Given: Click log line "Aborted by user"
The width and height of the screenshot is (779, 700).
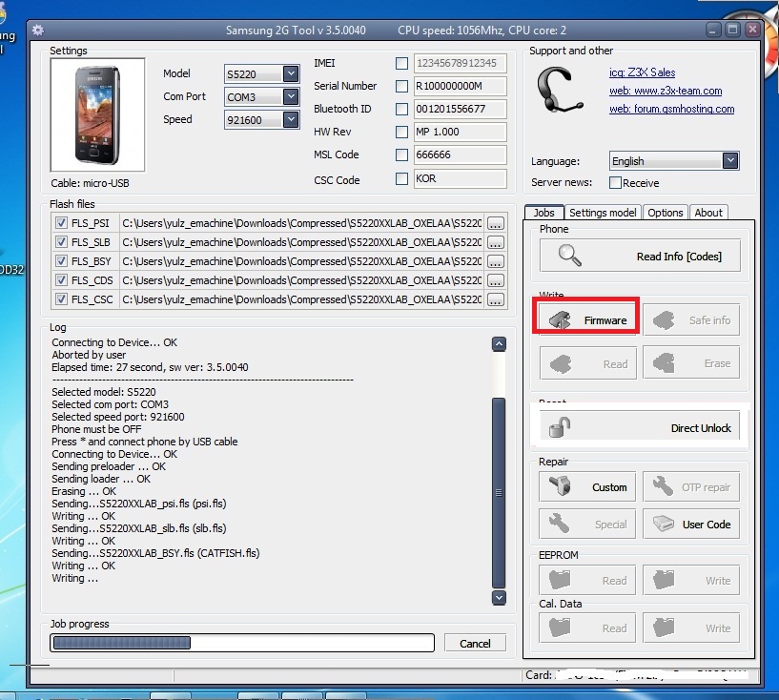Looking at the screenshot, I should (89, 355).
